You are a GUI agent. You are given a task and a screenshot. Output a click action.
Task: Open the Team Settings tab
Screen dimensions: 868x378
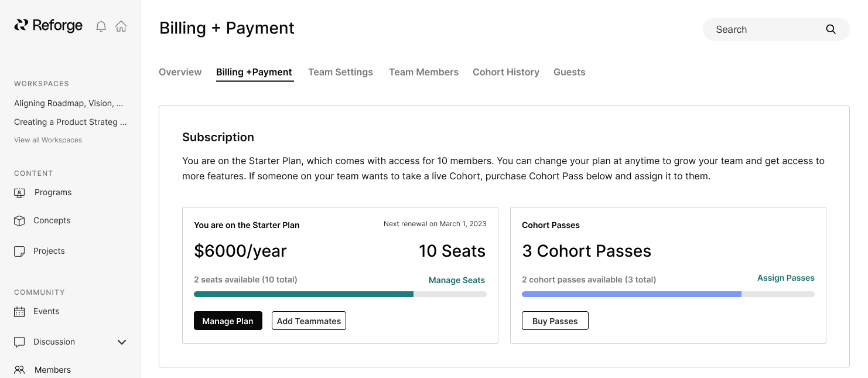point(341,72)
